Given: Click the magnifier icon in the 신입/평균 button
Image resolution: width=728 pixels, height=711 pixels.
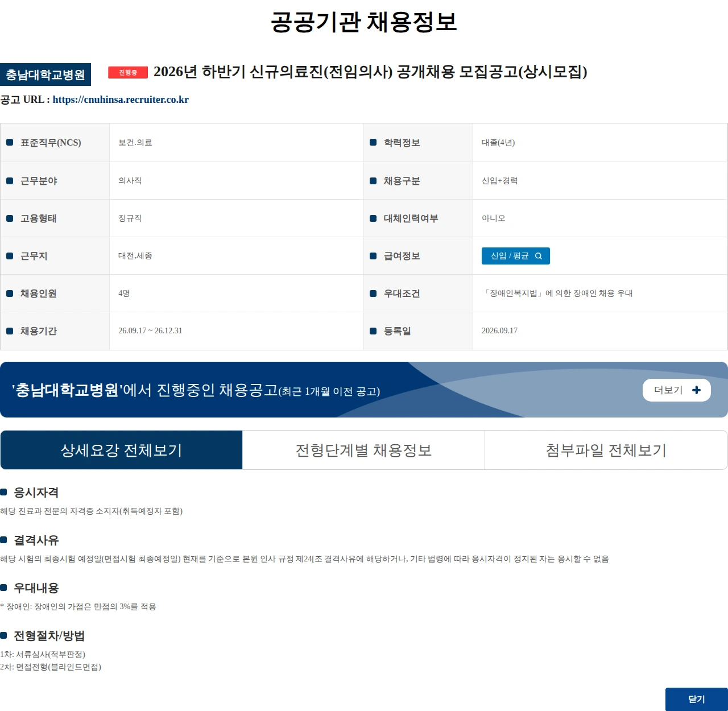Looking at the screenshot, I should point(539,256).
